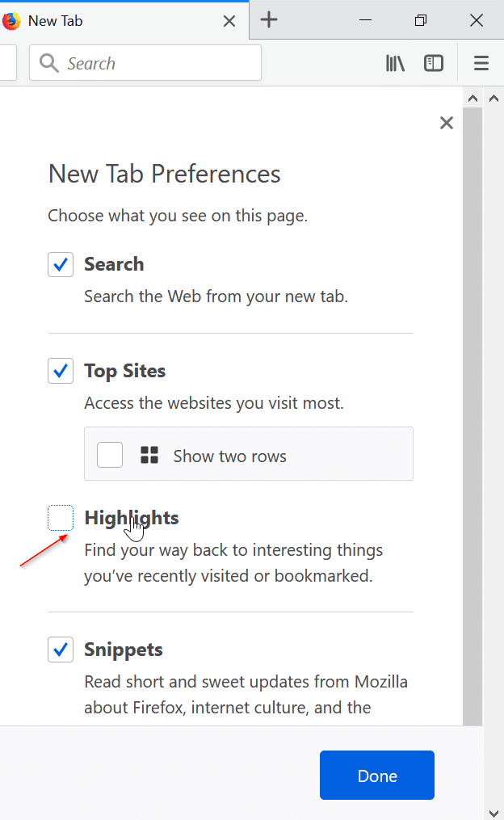Click the grid icon beside Show two rows
504x820 pixels.
[149, 454]
